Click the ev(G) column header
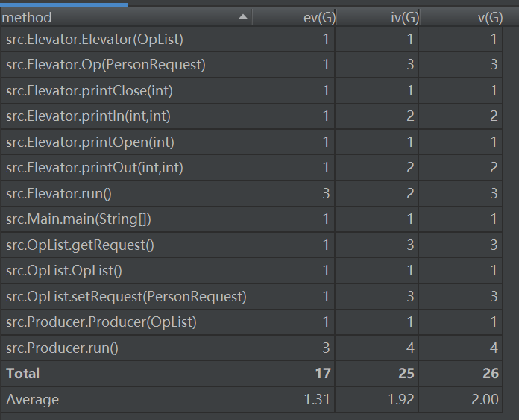The height and width of the screenshot is (420, 519). pos(294,17)
